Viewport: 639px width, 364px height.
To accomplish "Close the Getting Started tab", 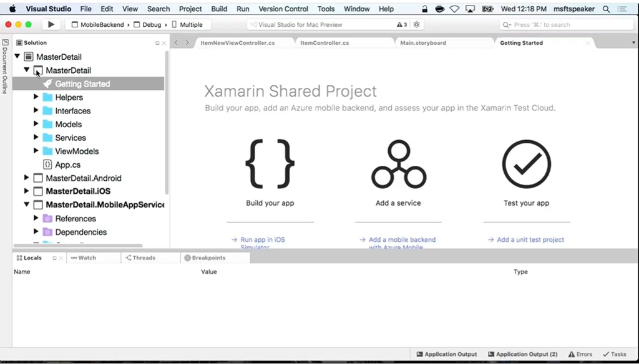I will pos(588,43).
